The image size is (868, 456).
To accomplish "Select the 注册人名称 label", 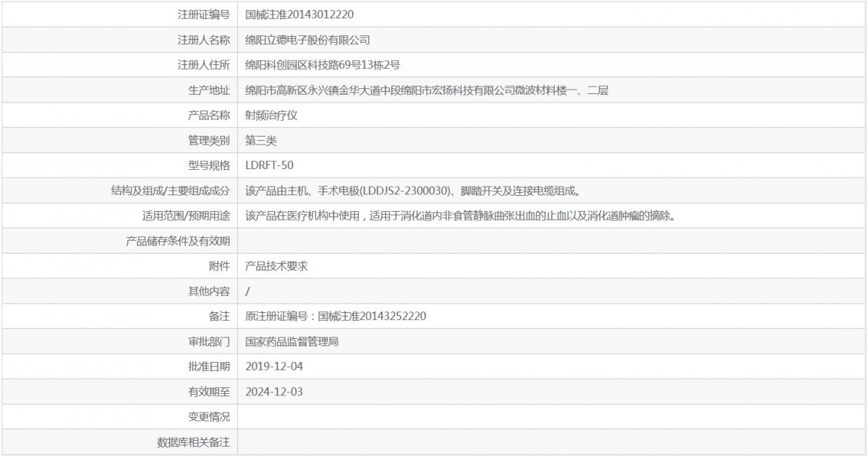I will coord(204,40).
